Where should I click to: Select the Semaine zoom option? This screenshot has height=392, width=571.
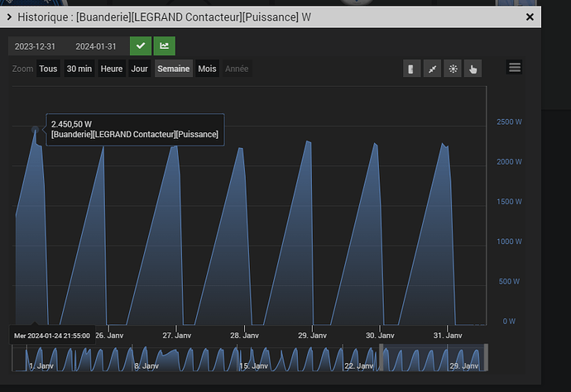click(x=174, y=69)
